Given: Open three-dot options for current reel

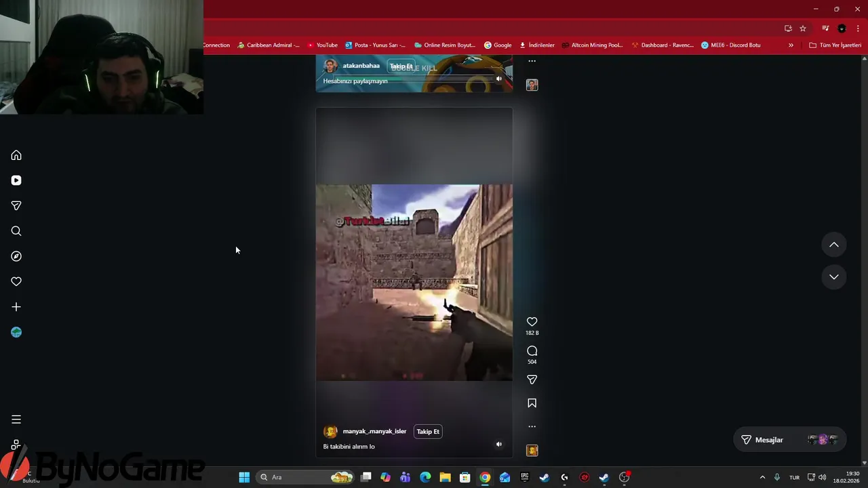Looking at the screenshot, I should [532, 426].
